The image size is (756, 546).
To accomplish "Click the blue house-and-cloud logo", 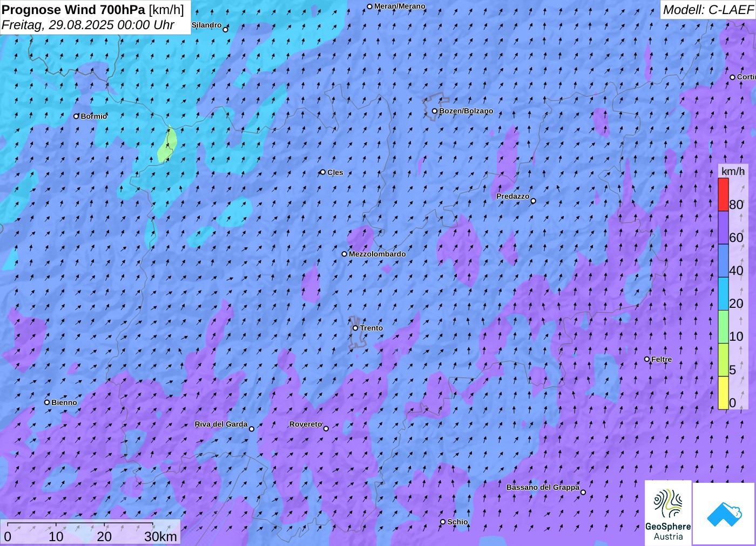I will point(724,514).
